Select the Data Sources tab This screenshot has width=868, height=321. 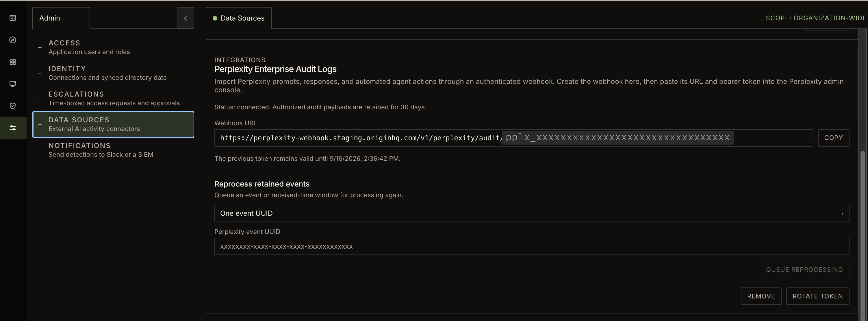pyautogui.click(x=239, y=18)
